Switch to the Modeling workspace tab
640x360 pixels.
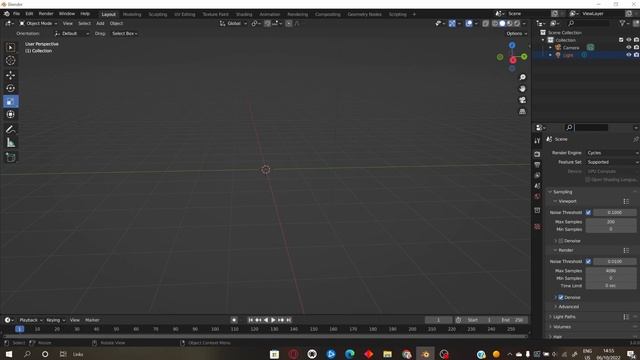[132, 14]
